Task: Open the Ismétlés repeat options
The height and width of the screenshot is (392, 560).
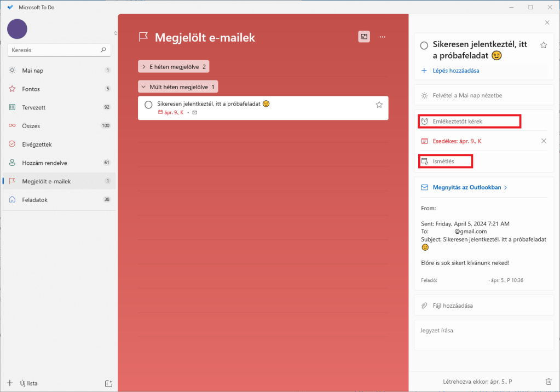Action: (x=444, y=162)
